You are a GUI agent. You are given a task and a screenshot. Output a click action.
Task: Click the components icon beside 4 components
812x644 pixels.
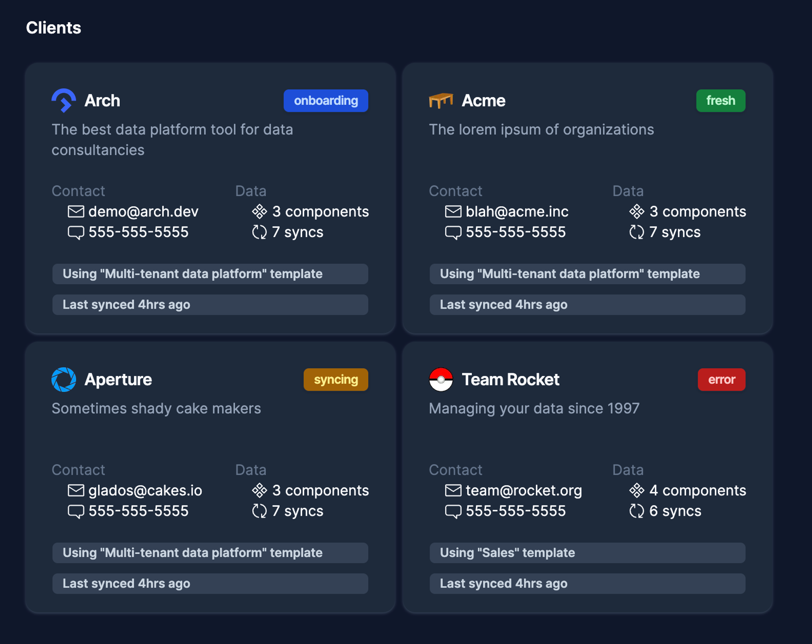637,491
